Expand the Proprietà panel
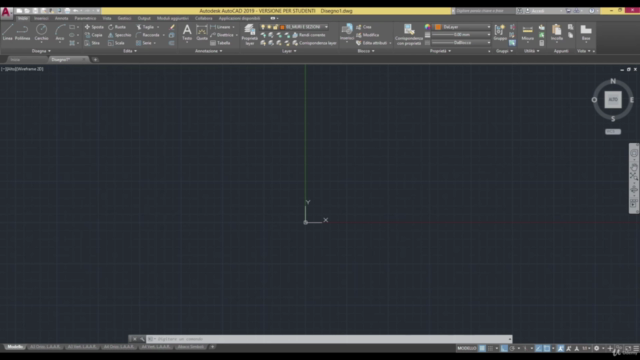 point(440,51)
